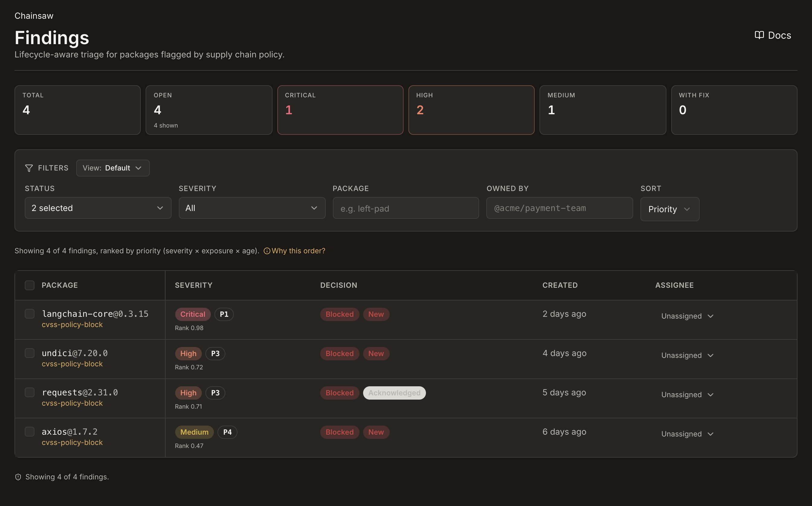This screenshot has width=812, height=506.
Task: Click the info icon beside Why this order
Action: 267,251
